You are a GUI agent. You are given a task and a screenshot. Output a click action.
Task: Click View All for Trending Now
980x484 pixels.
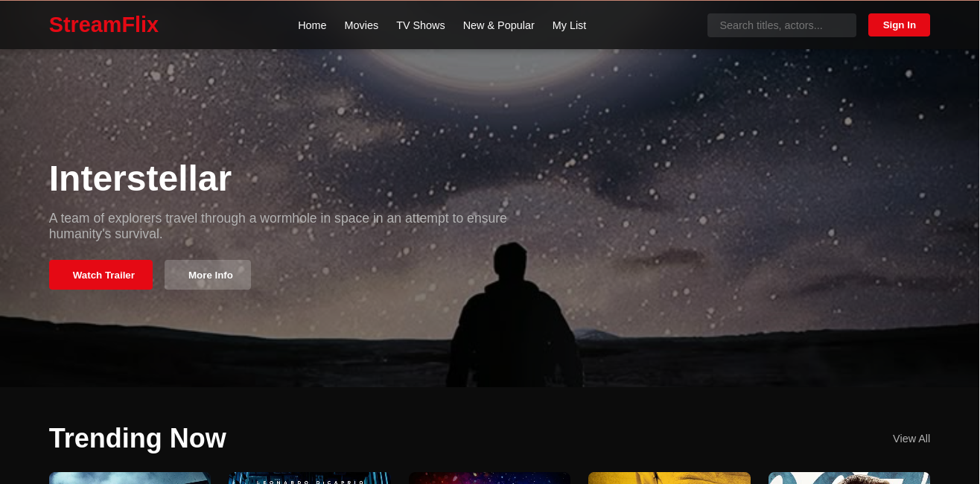[x=911, y=439]
